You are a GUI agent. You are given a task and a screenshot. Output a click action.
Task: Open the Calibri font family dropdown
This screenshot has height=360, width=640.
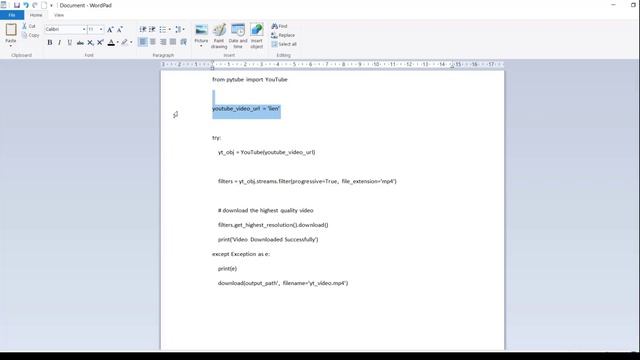coord(84,29)
